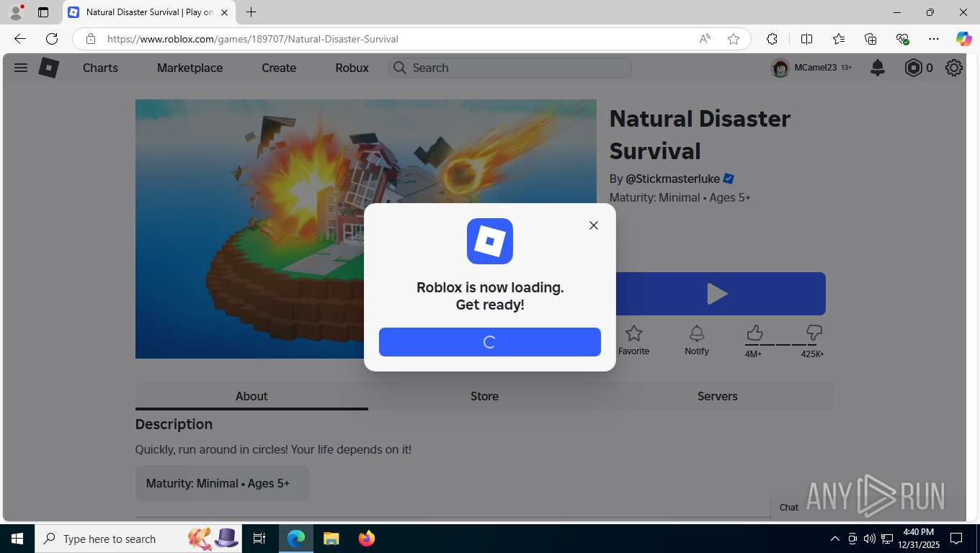The height and width of the screenshot is (553, 980).
Task: Open the Robux balance icon
Action: [913, 68]
